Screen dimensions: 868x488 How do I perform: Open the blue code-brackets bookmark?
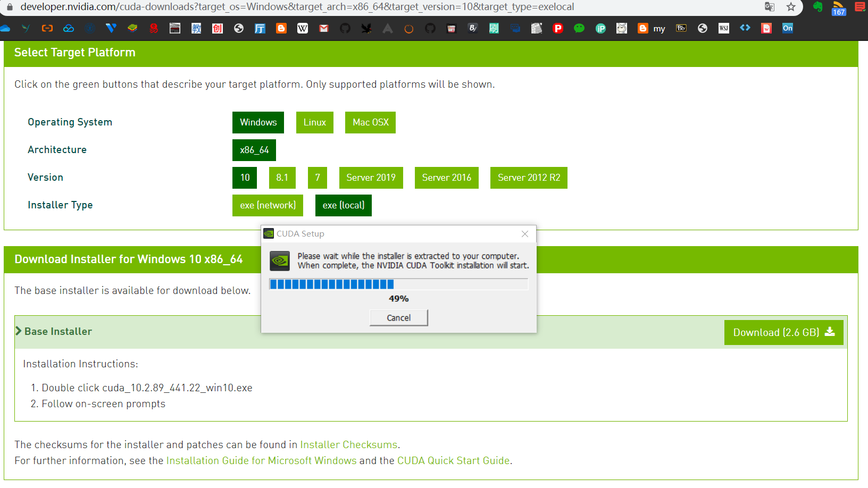coord(745,28)
